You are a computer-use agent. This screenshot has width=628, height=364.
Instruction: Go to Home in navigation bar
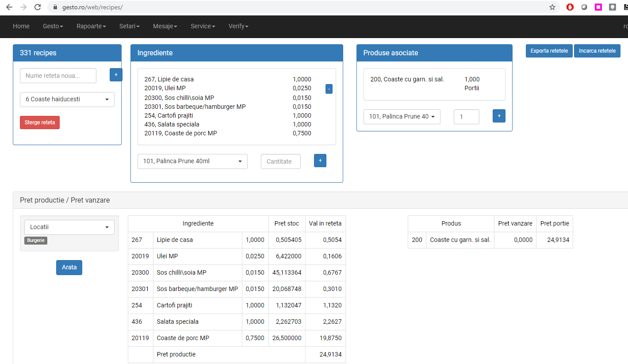pyautogui.click(x=21, y=27)
